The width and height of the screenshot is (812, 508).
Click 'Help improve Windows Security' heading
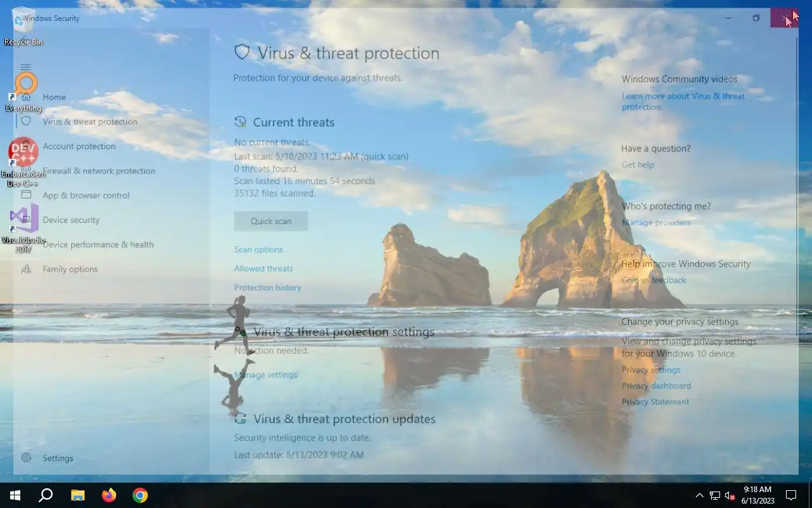click(x=686, y=264)
